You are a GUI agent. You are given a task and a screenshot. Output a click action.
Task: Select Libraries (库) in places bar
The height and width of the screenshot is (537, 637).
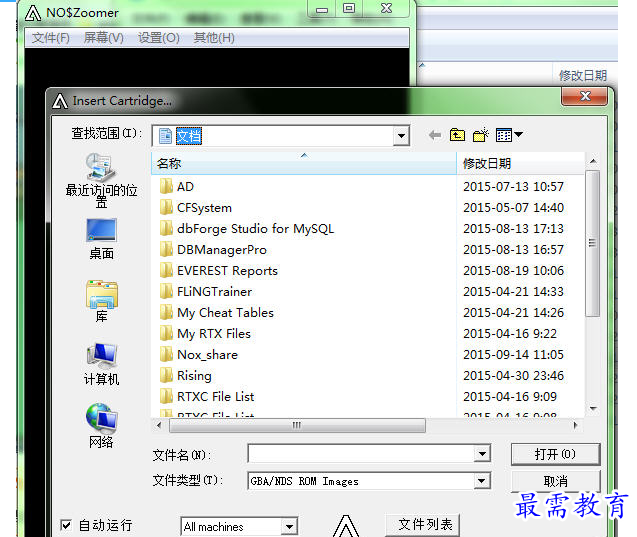(101, 301)
